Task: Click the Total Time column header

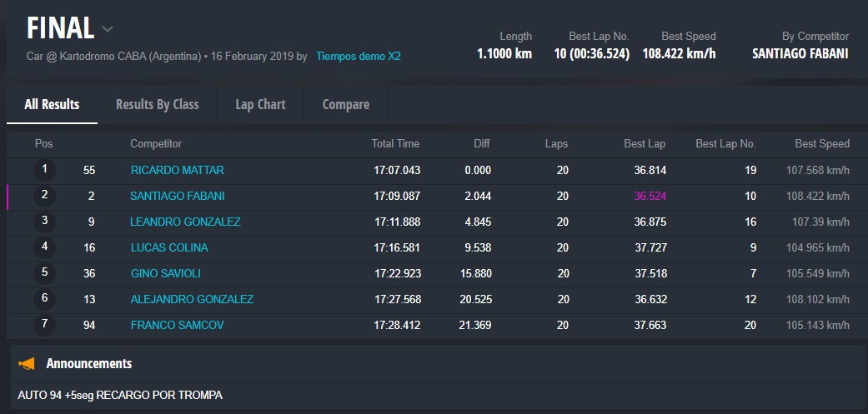Action: (x=395, y=143)
